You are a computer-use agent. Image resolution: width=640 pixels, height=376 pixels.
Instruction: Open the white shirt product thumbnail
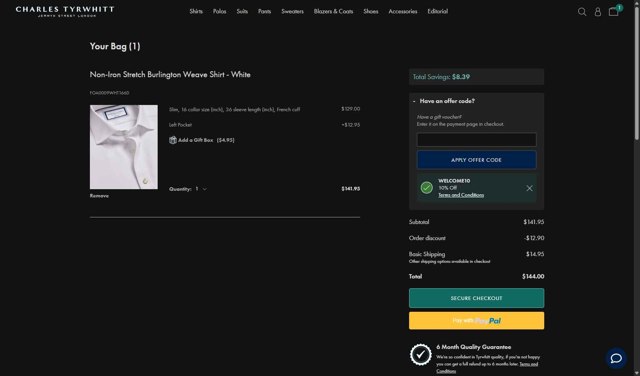pyautogui.click(x=124, y=147)
